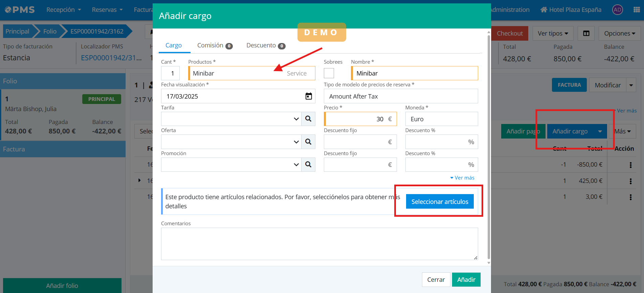The height and width of the screenshot is (293, 644).
Task: Click the Tarifa search magnifier icon
Action: pyautogui.click(x=308, y=119)
